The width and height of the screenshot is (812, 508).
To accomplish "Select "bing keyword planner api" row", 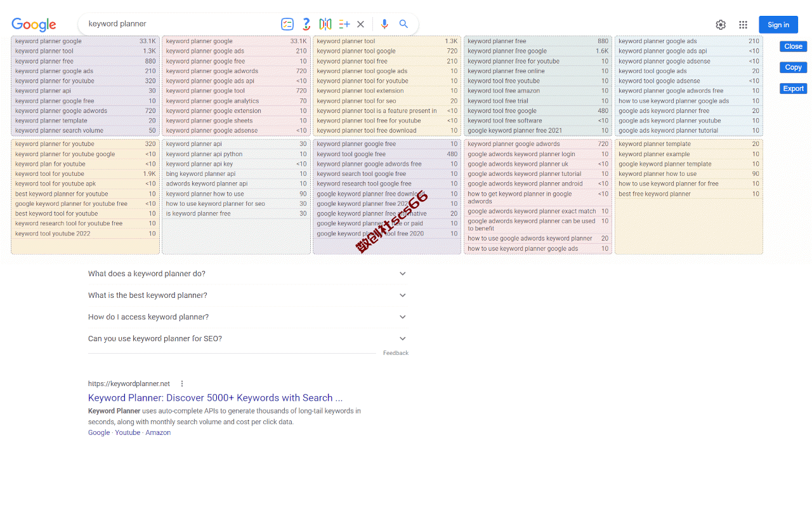I will tap(236, 174).
